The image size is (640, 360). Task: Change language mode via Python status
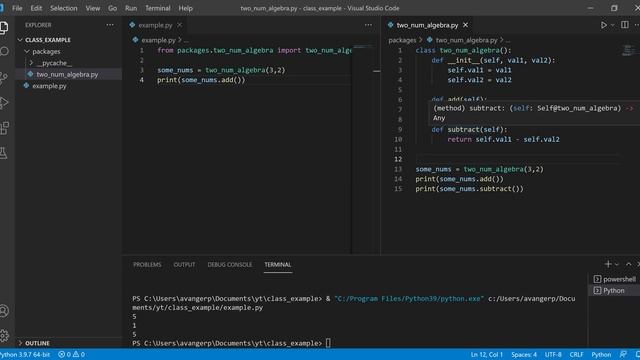coord(601,354)
